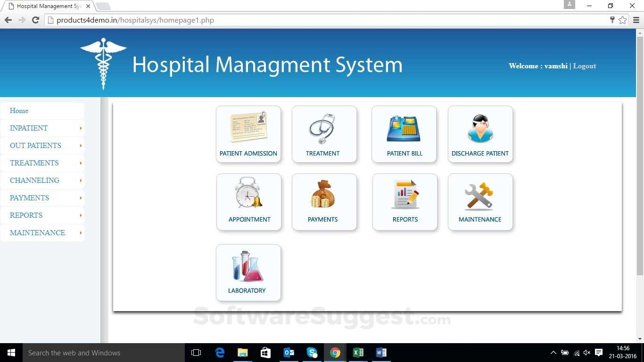Viewport: 644px width, 362px height.
Task: Select Home in the sidebar
Action: click(x=19, y=111)
